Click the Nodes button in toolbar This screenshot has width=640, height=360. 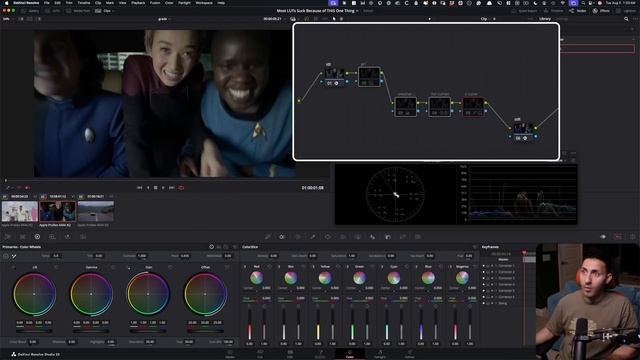point(577,11)
